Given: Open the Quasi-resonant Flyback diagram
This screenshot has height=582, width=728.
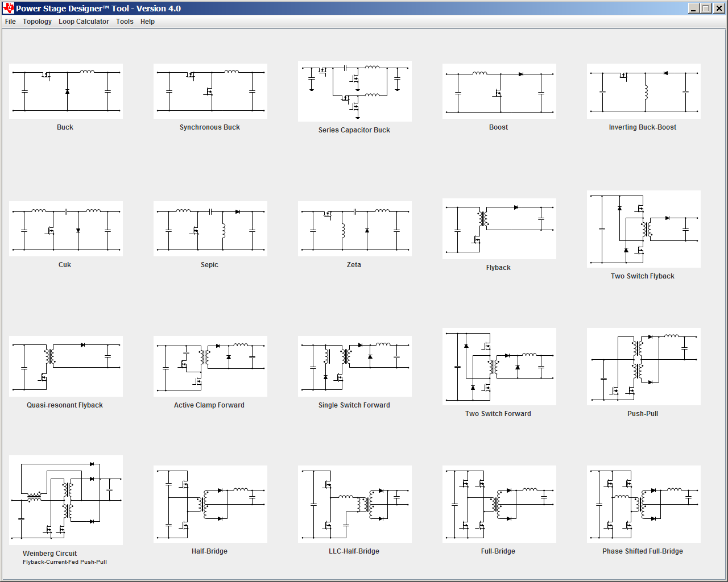Looking at the screenshot, I should coord(66,366).
